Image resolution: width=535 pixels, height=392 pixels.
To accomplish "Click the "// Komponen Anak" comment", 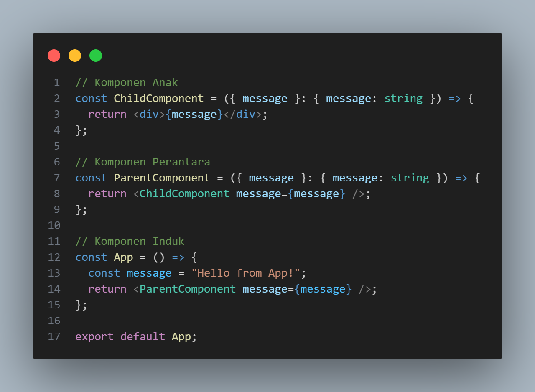I will tap(127, 82).
